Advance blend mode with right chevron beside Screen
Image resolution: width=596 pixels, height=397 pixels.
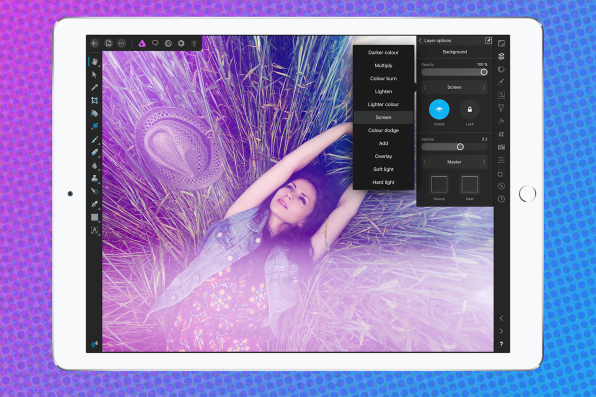[484, 87]
